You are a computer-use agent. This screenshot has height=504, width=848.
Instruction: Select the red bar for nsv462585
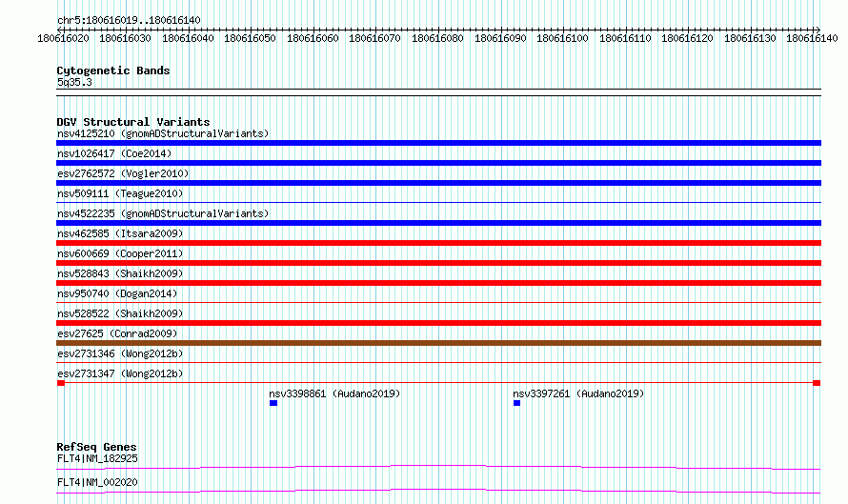point(438,243)
